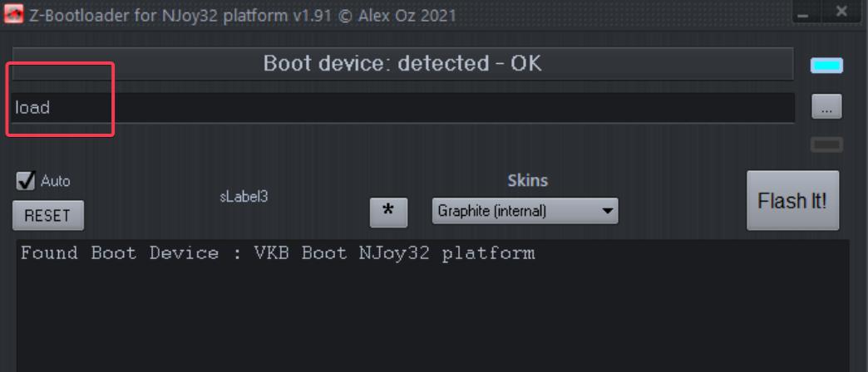Toggle the Auto checkbox

(x=25, y=181)
